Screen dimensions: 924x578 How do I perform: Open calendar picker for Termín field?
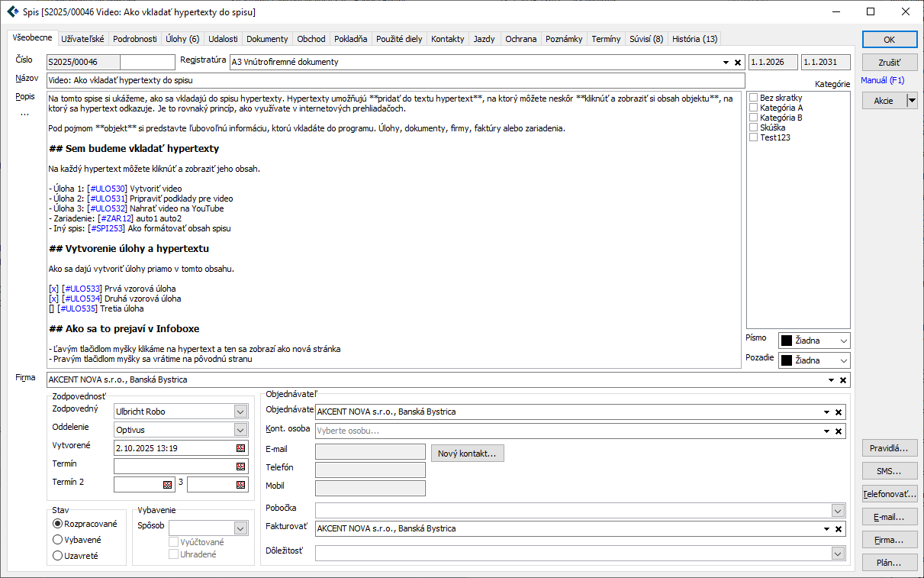(x=241, y=466)
